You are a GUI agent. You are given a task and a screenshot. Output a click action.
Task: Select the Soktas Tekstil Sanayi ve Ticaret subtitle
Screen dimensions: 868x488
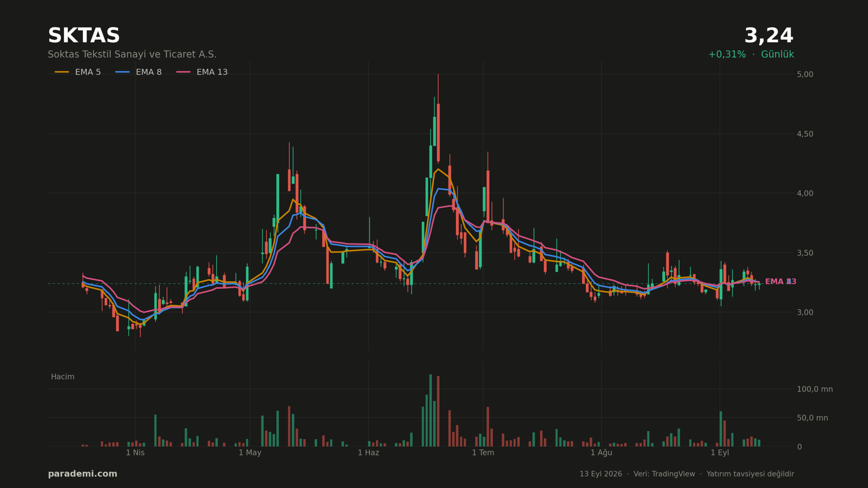coord(132,55)
